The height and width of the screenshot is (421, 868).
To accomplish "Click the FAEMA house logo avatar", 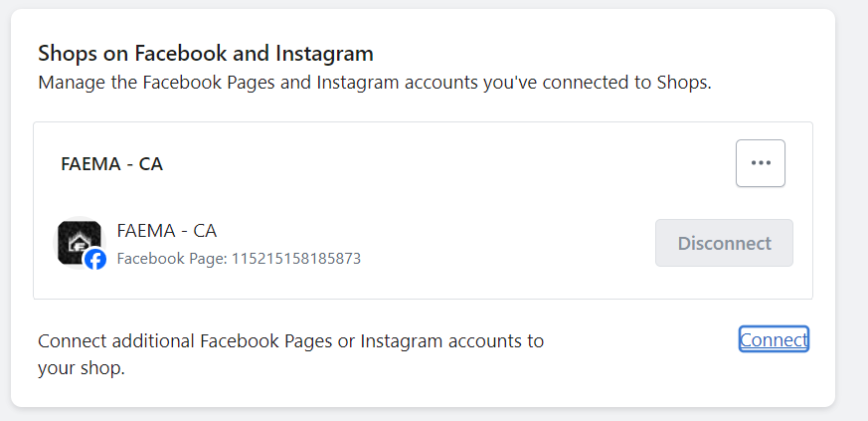I will (x=77, y=240).
